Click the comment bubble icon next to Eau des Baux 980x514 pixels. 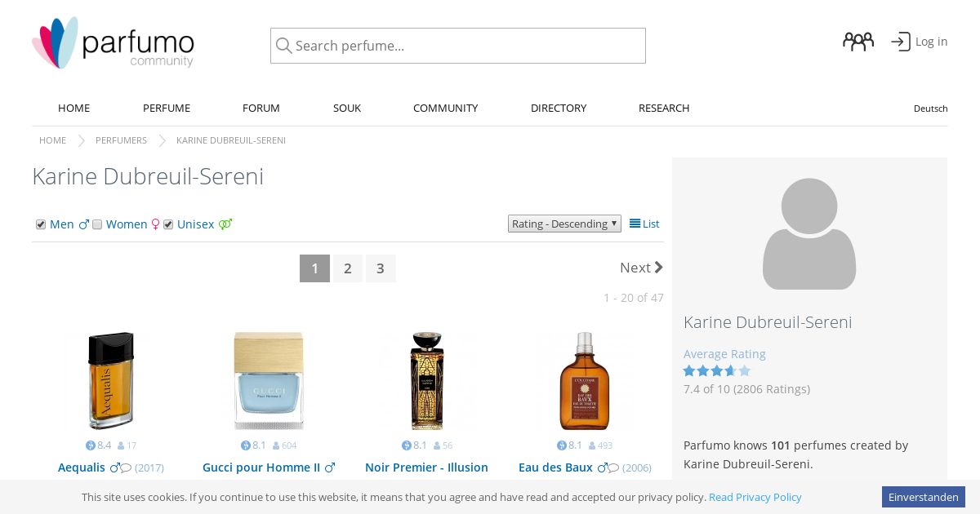click(614, 468)
